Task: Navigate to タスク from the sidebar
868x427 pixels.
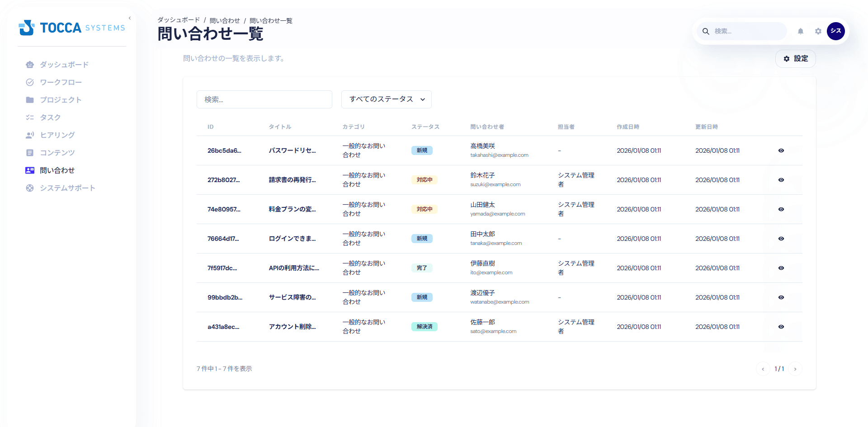Action: [51, 117]
